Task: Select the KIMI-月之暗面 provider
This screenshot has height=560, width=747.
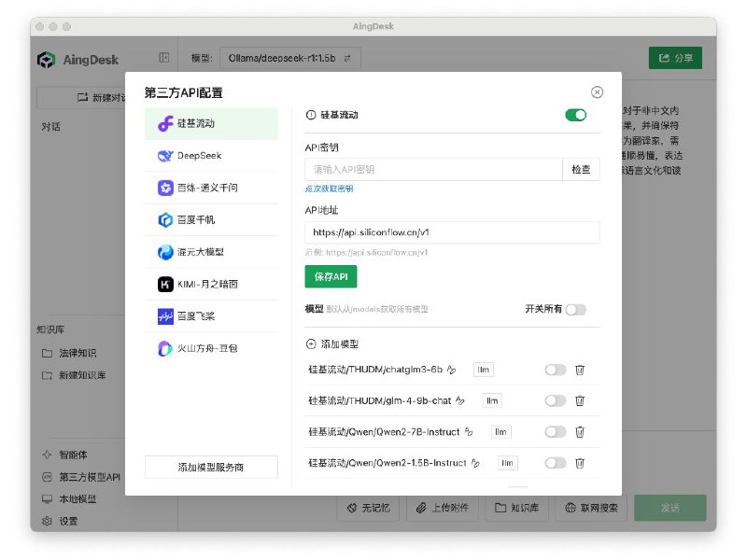Action: point(211,285)
